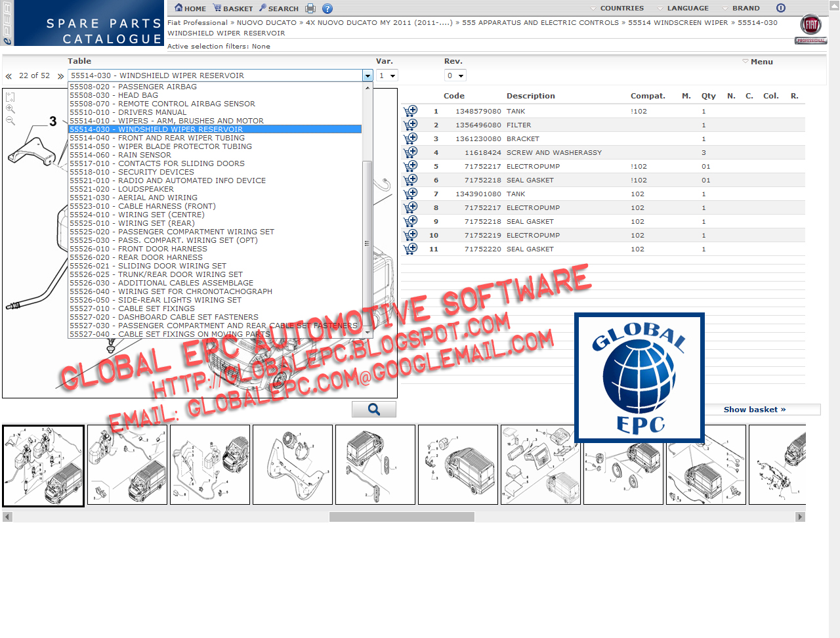Add TANK 1343901080 to basket
The height and width of the screenshot is (638, 840).
tap(411, 194)
